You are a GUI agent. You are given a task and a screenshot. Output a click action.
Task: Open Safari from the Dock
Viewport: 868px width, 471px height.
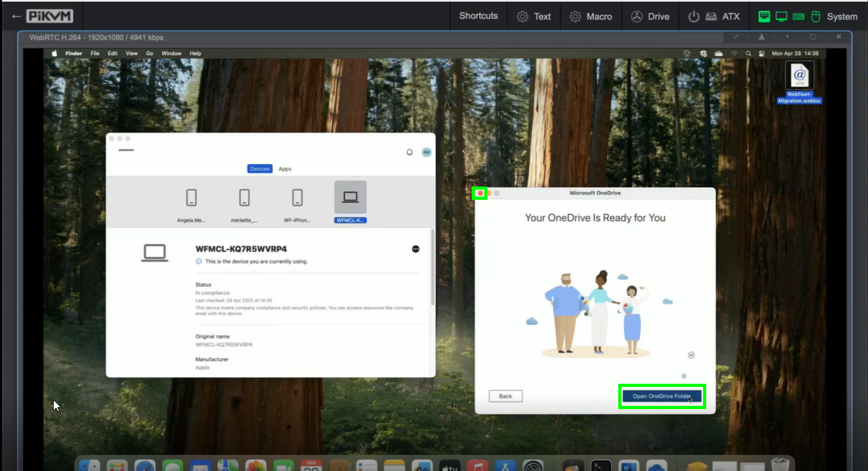145,465
